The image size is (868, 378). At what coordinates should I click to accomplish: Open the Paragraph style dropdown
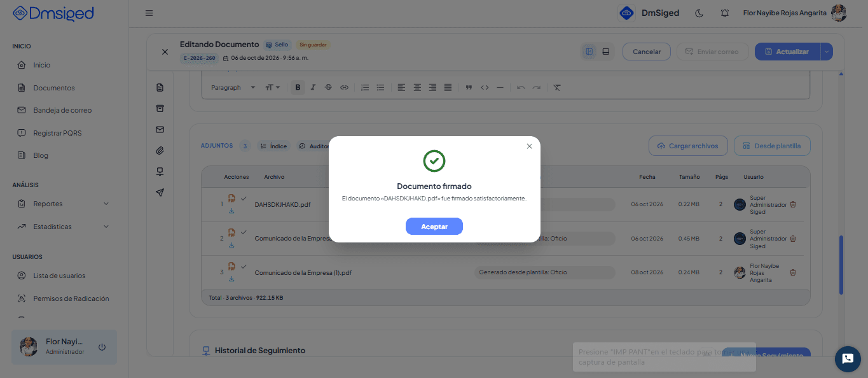233,87
